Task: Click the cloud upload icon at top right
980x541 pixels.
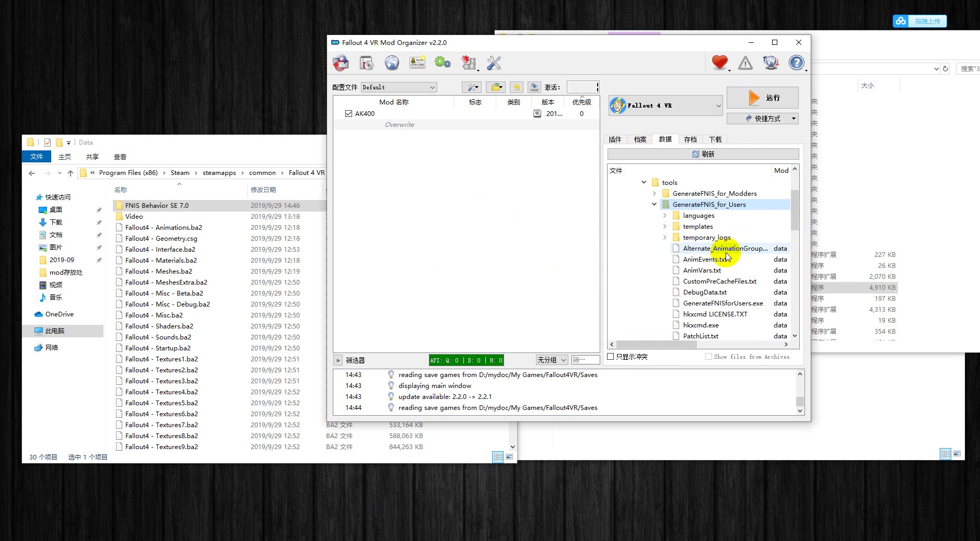Action: 901,21
